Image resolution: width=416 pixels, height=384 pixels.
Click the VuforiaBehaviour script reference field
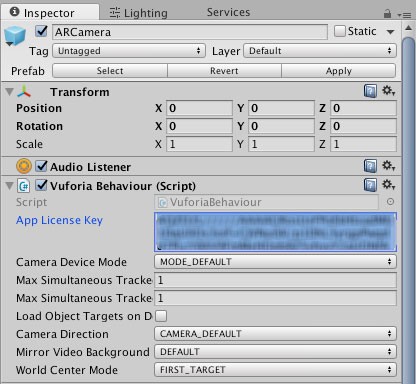(x=267, y=202)
